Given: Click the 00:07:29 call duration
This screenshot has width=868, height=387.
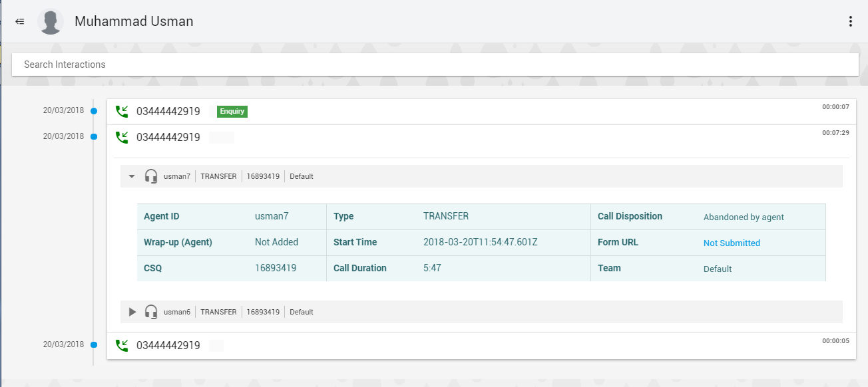Looking at the screenshot, I should tap(835, 133).
